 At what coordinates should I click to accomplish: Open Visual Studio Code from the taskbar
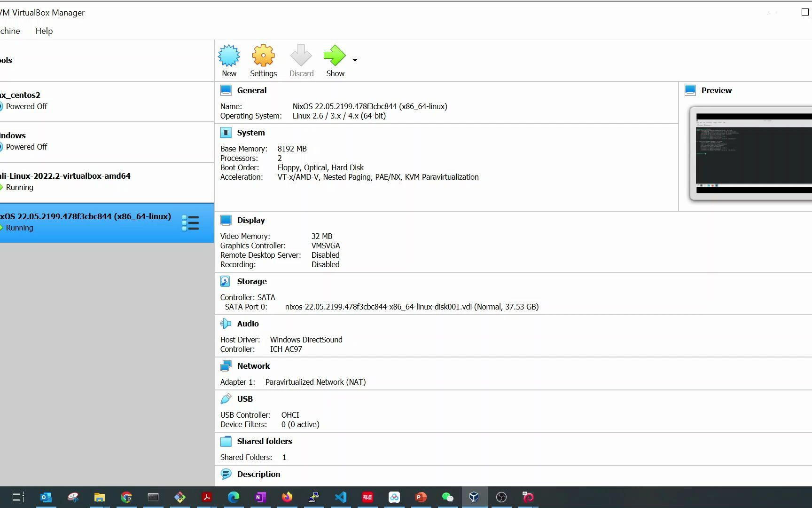(x=341, y=497)
